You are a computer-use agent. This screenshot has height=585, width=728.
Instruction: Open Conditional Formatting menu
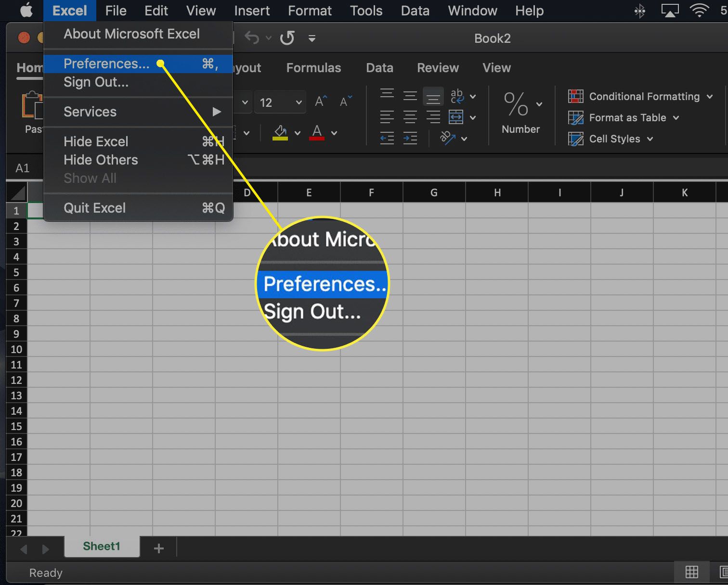640,96
